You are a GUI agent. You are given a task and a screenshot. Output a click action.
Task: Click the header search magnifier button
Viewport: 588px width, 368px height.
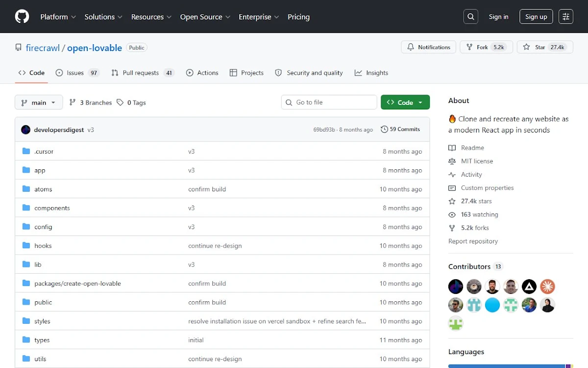471,17
